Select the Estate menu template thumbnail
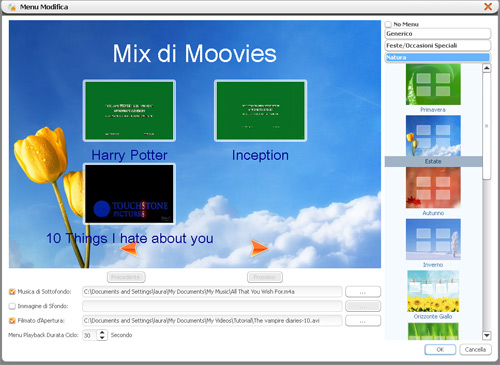The height and width of the screenshot is (365, 500). coord(433,136)
